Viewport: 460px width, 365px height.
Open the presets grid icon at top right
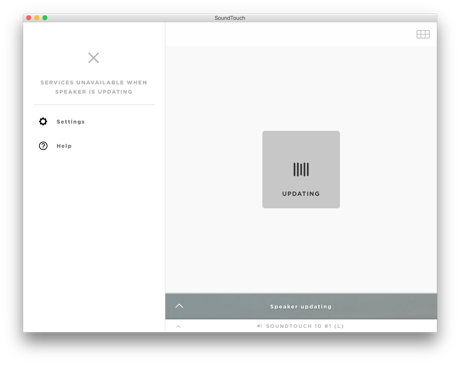(423, 34)
